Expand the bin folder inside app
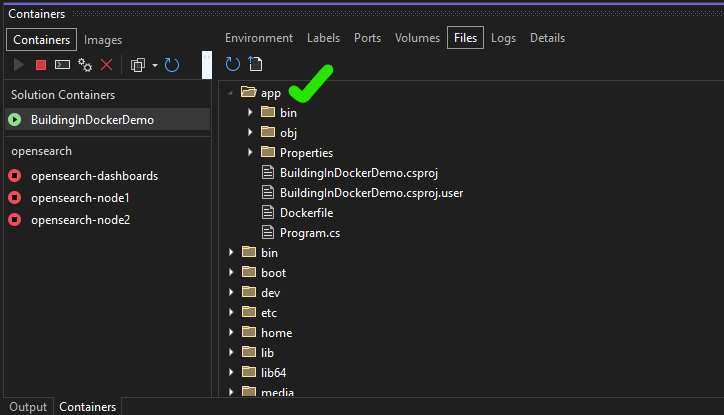This screenshot has width=724, height=415. (250, 112)
